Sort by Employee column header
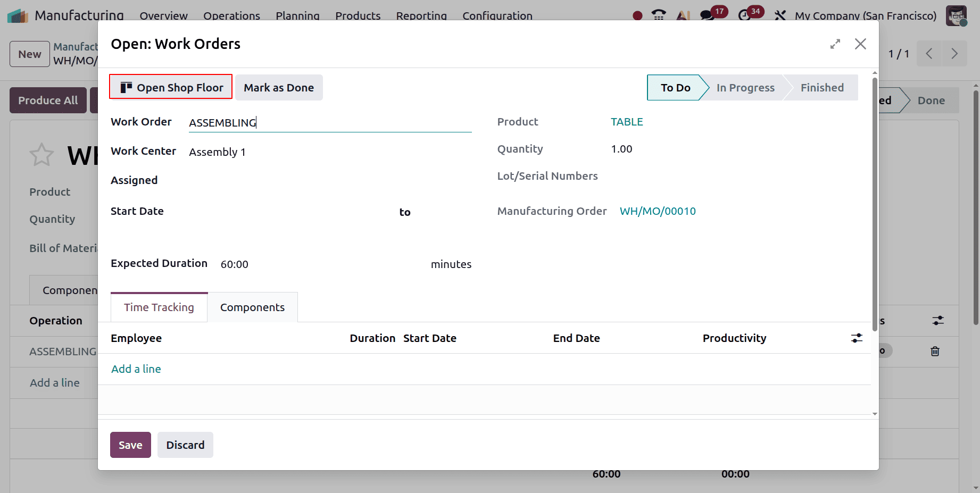The height and width of the screenshot is (493, 980). coord(136,338)
